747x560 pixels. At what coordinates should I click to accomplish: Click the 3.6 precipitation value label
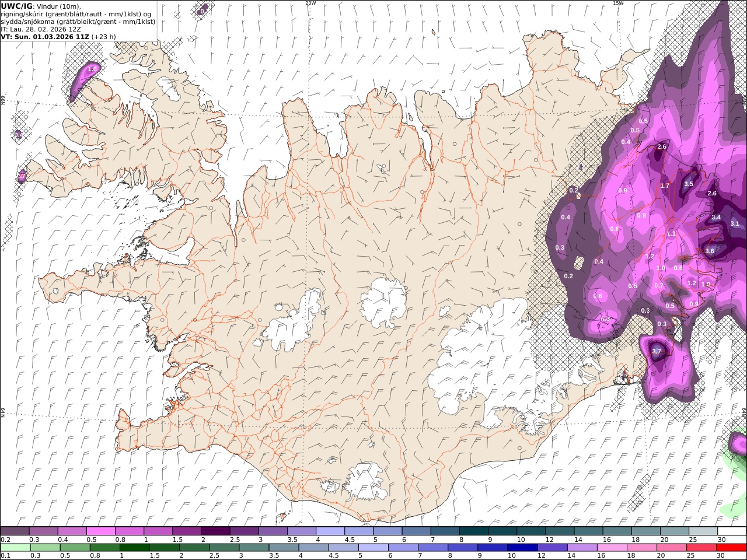(x=710, y=251)
